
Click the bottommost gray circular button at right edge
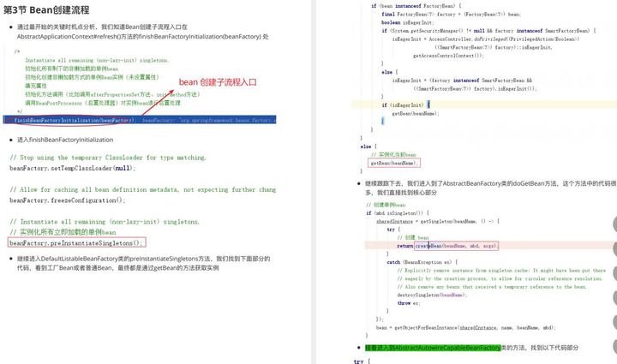[615, 347]
